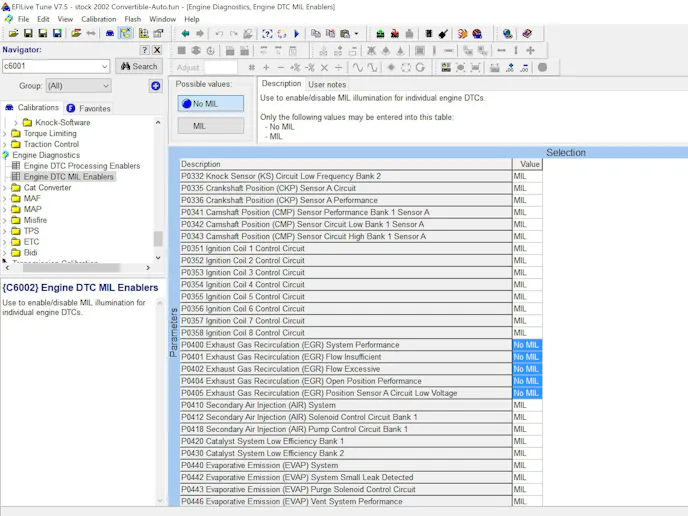Screen dimensions: 688x516
Task: Select the No MIL possible value
Action: tap(210, 103)
